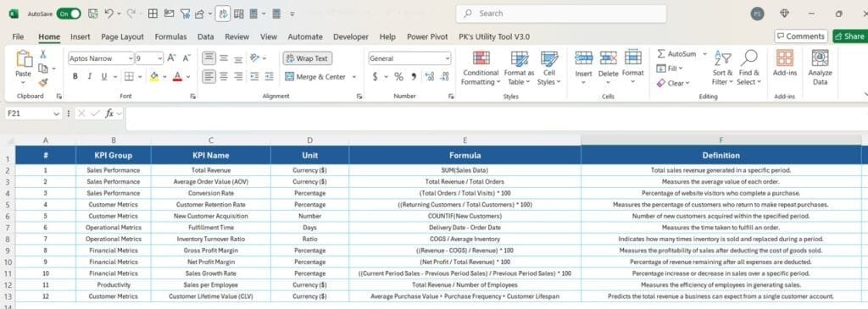Open the number format General dropdown
This screenshot has height=309, width=868.
point(447,58)
